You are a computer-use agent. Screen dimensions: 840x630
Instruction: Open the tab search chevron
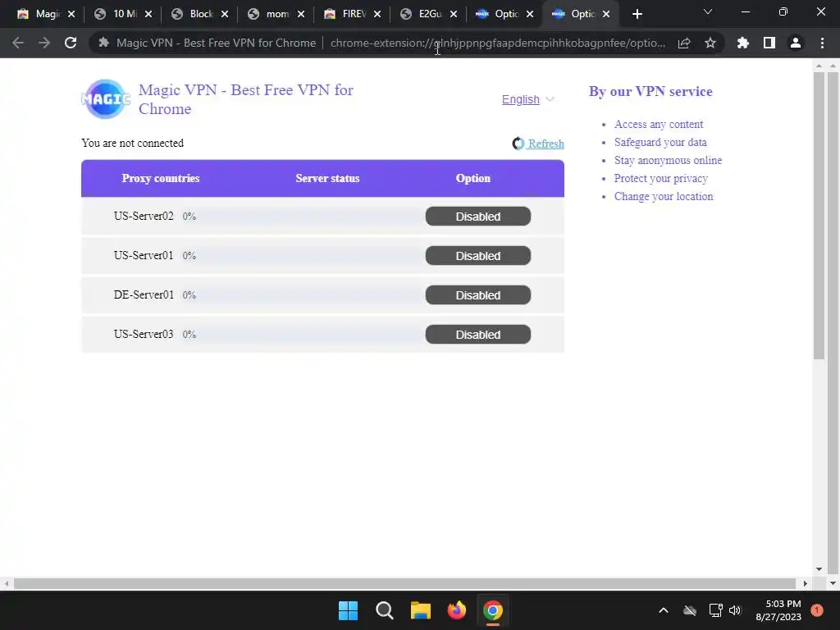[708, 11]
